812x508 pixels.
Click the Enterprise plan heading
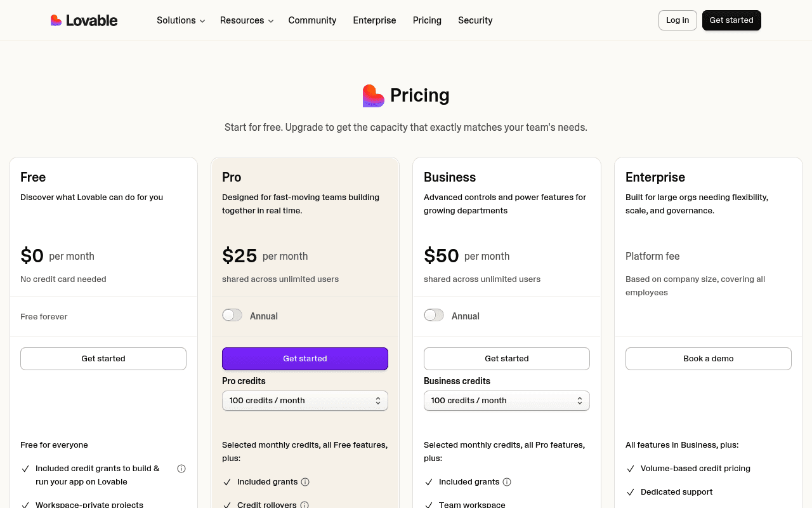(x=655, y=177)
